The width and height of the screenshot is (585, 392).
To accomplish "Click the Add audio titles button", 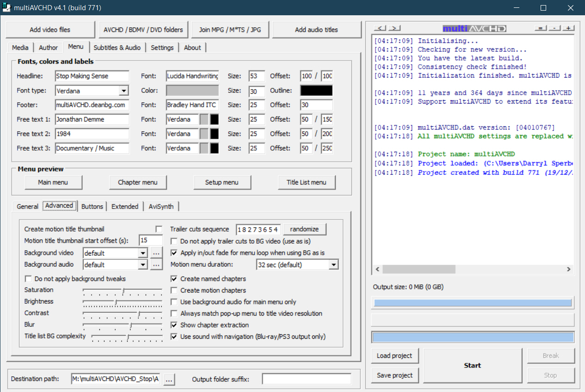I will click(x=317, y=30).
